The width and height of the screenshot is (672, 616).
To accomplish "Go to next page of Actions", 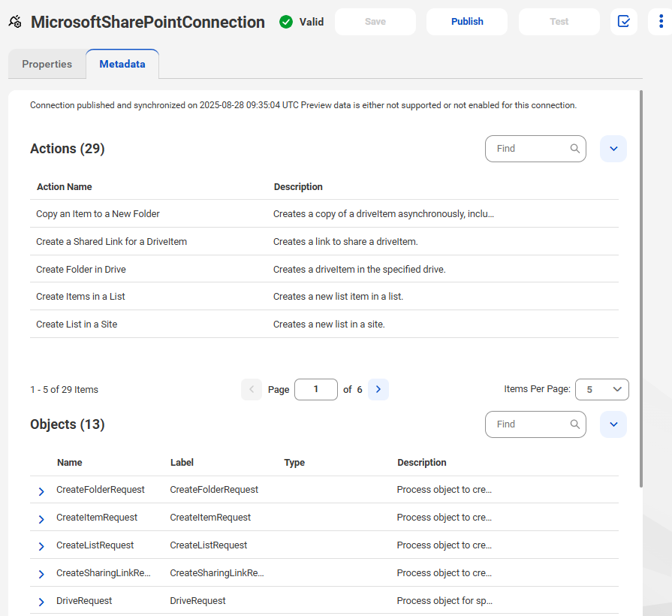I will pyautogui.click(x=378, y=389).
